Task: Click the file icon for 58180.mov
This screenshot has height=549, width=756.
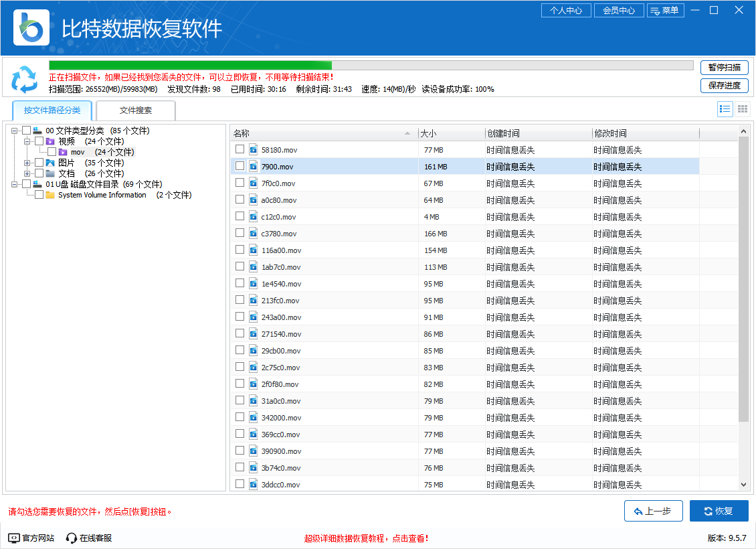Action: coord(253,149)
